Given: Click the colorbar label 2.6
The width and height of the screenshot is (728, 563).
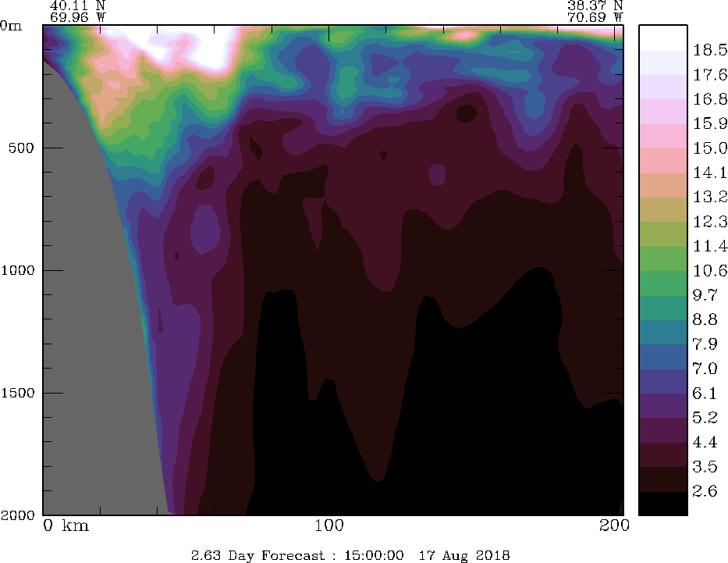Looking at the screenshot, I should pyautogui.click(x=705, y=491).
